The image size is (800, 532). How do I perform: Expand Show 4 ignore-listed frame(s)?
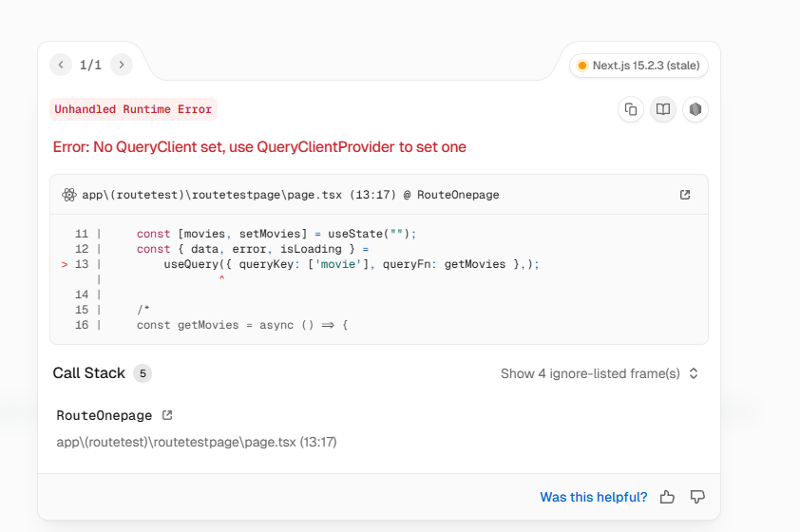point(600,373)
